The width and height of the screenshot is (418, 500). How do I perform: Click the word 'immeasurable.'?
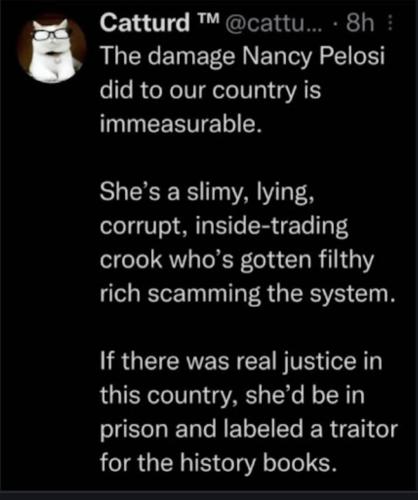pos(180,124)
